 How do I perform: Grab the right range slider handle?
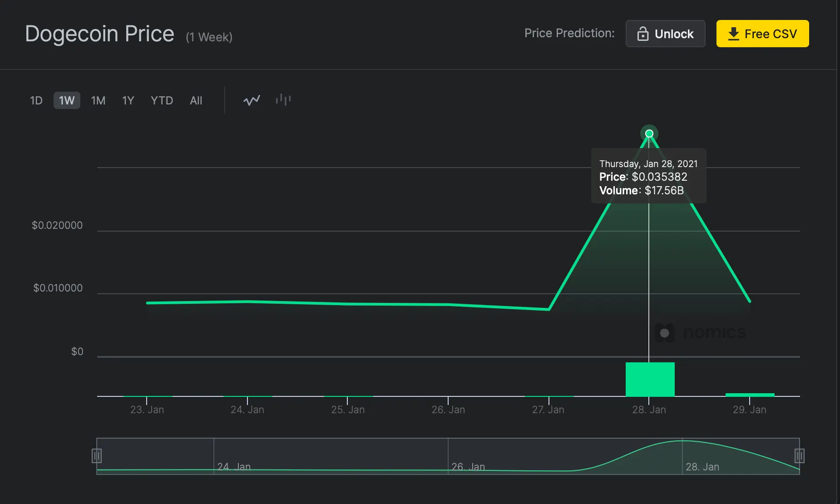[x=799, y=456]
